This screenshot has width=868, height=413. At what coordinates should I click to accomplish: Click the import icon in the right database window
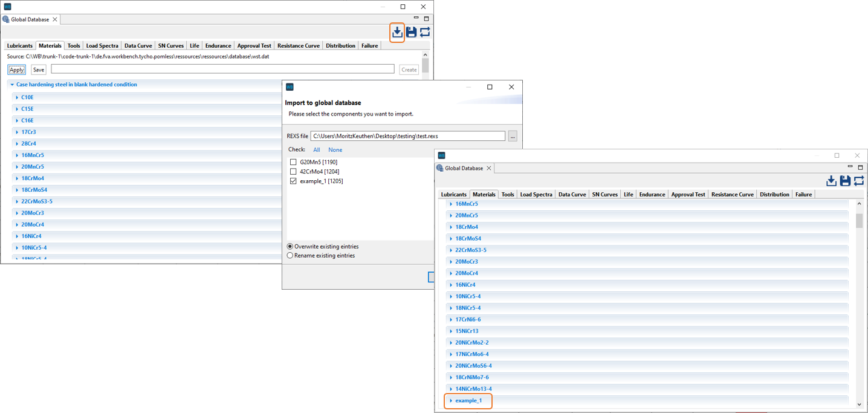[832, 181]
